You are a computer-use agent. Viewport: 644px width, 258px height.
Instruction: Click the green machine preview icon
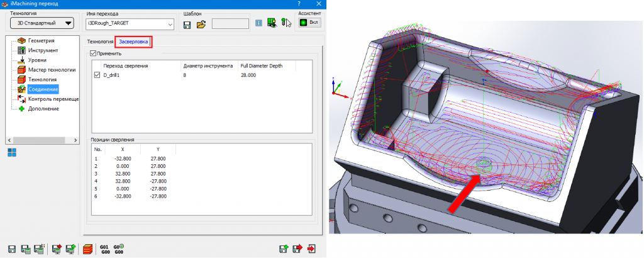(x=271, y=23)
